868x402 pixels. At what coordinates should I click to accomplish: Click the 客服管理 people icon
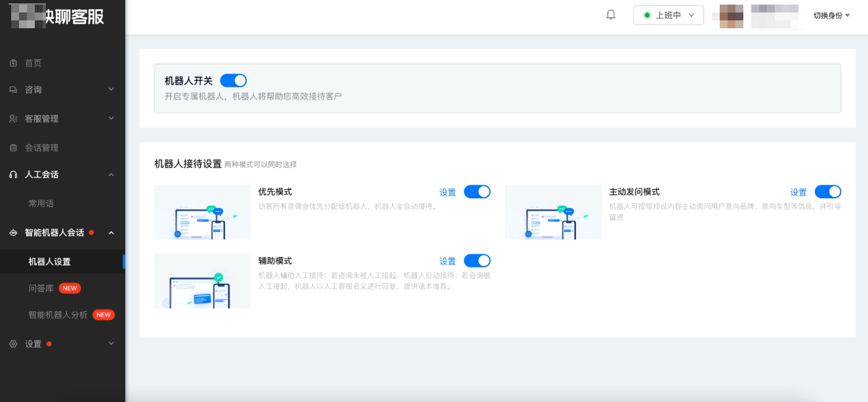(14, 118)
